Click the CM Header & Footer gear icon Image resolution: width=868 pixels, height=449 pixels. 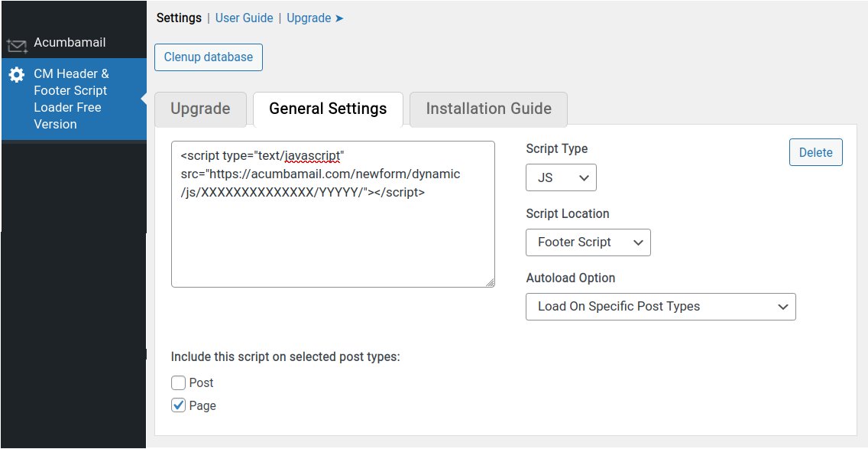pos(17,75)
